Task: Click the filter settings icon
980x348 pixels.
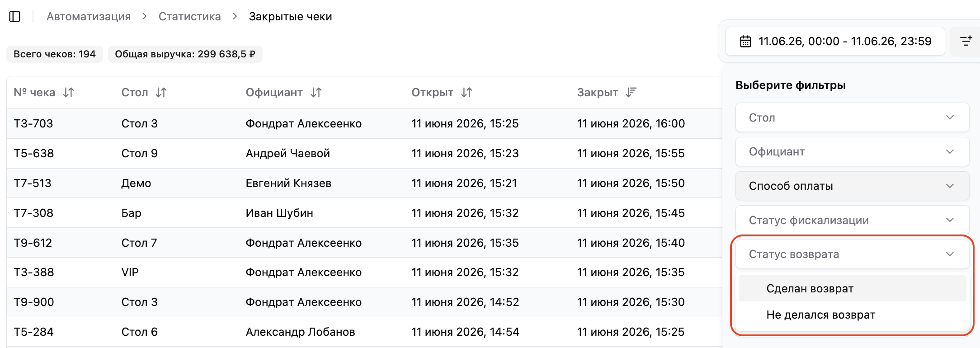Action: pyautogui.click(x=966, y=41)
